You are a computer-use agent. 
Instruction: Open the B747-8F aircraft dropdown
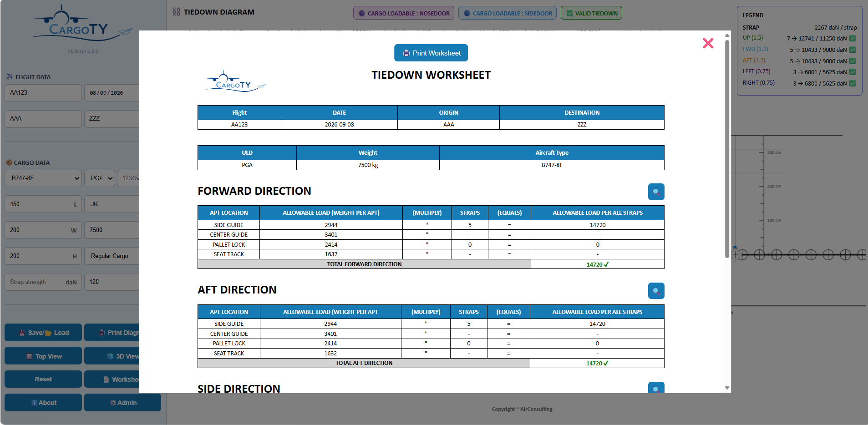43,178
